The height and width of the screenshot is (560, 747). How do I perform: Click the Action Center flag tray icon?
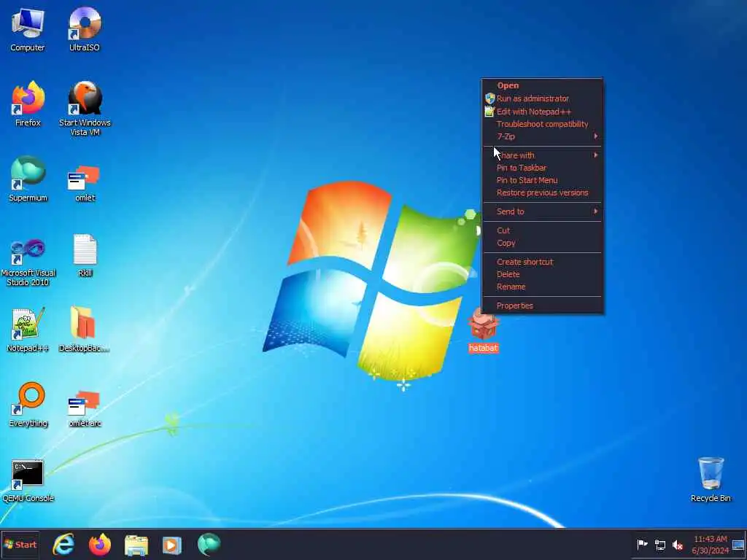642,544
